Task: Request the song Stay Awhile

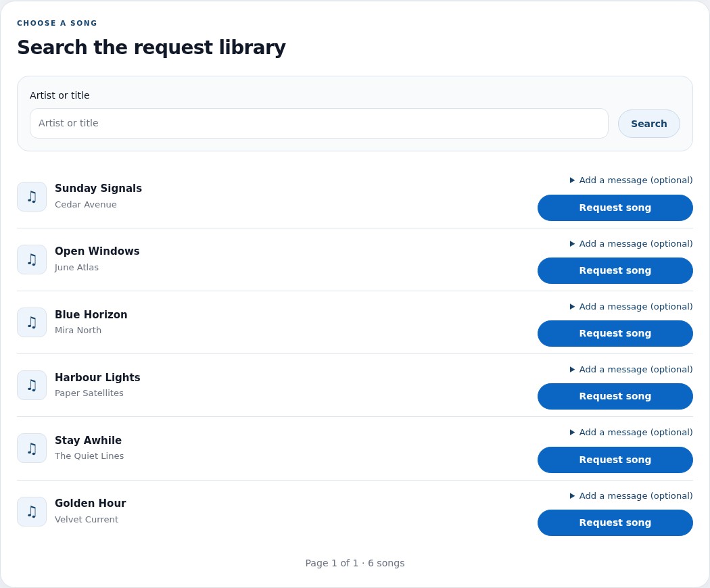Action: click(615, 460)
